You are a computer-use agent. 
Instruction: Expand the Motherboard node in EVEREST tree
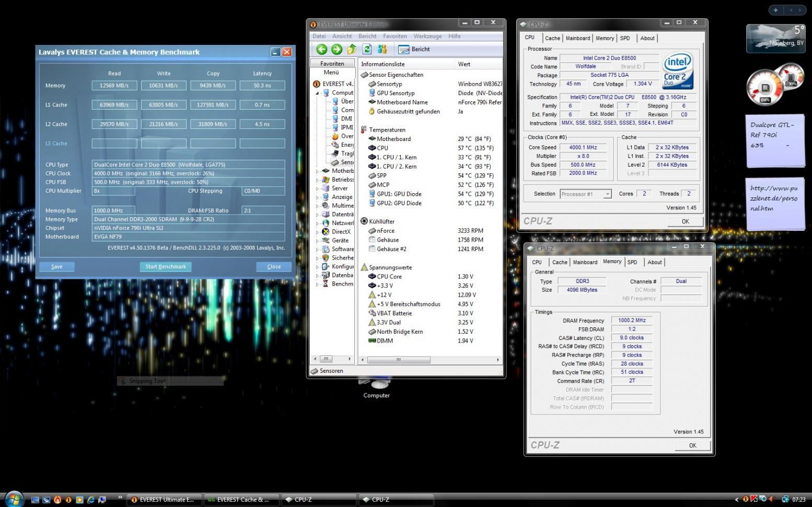(317, 171)
